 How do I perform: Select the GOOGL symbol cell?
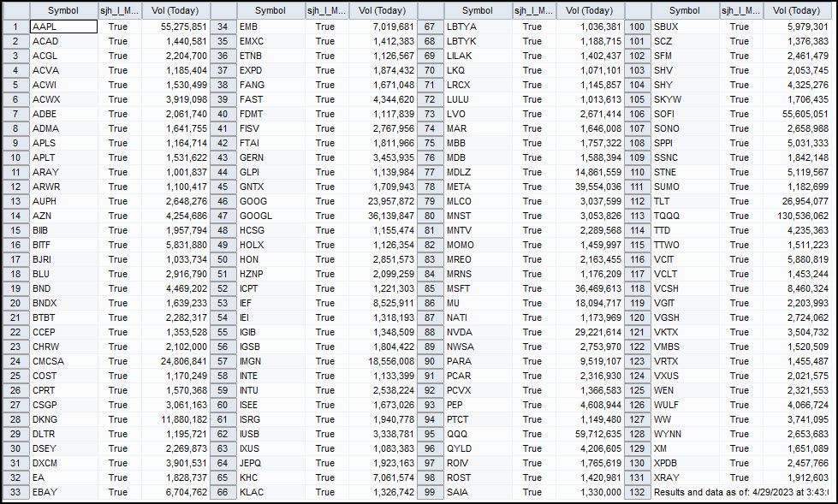tap(271, 216)
